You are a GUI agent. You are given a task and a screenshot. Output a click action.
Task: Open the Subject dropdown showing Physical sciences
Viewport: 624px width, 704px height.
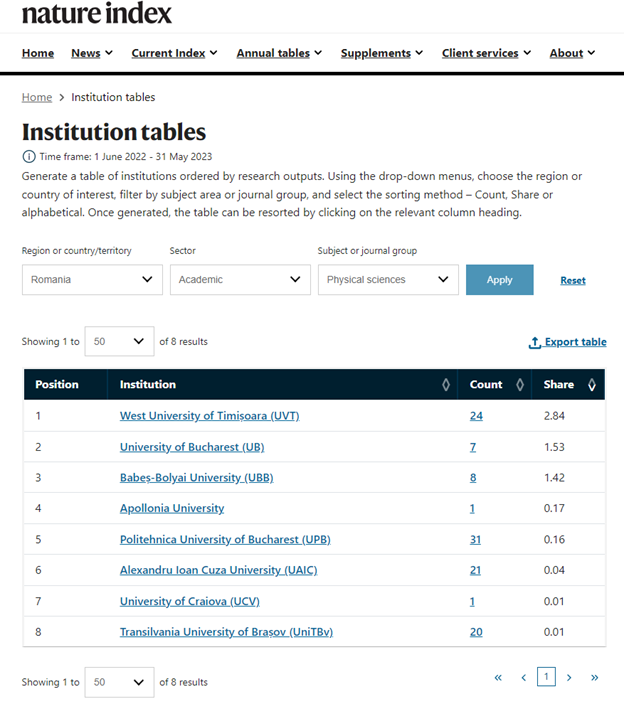pyautogui.click(x=388, y=280)
